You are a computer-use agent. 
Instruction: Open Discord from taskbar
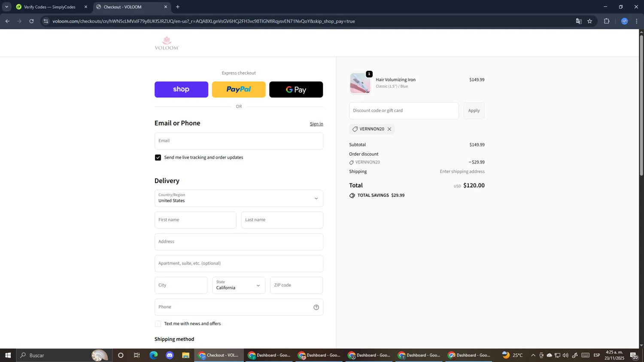tap(170, 356)
